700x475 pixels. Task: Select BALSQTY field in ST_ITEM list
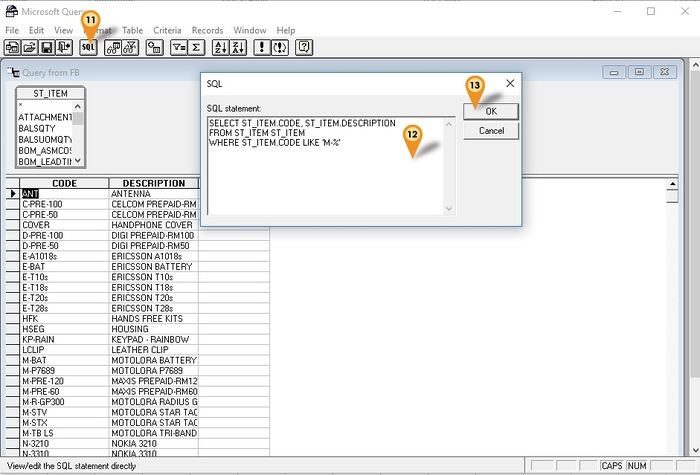(45, 128)
